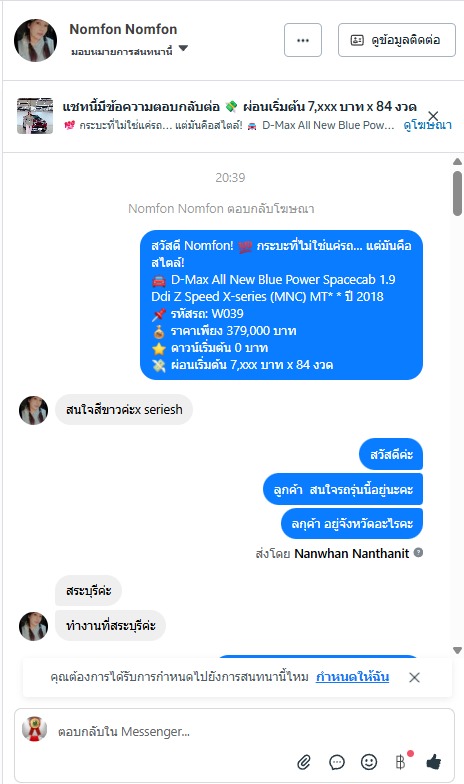The width and height of the screenshot is (464, 784).
Task: Open Nomfon Nomfon's profile picture in header
Action: point(36,40)
